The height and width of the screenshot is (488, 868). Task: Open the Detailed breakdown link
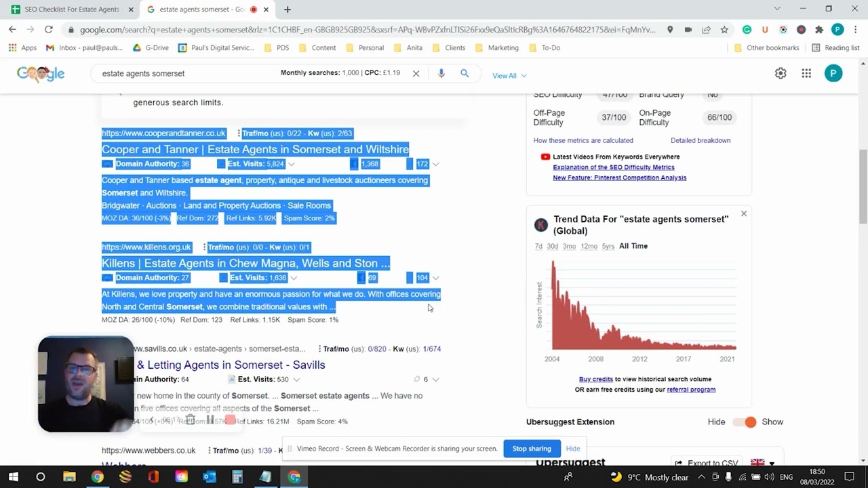click(701, 140)
